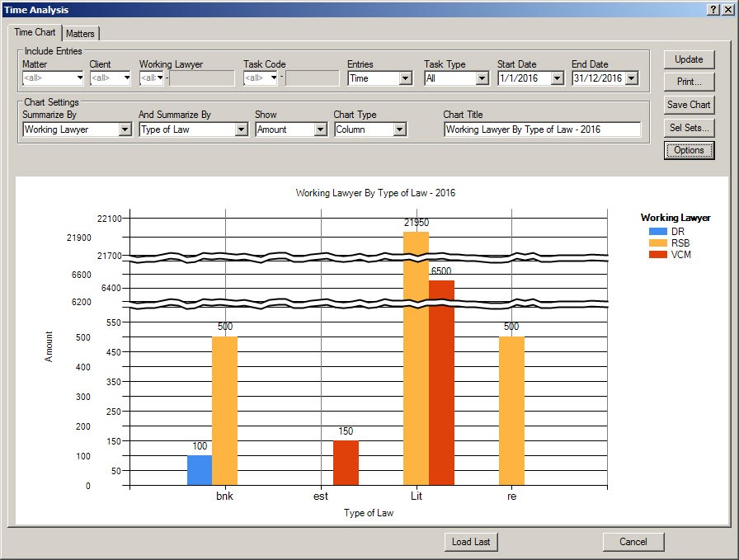The height and width of the screenshot is (560, 739).
Task: Cancel the Time Analysis dialog
Action: pos(633,542)
